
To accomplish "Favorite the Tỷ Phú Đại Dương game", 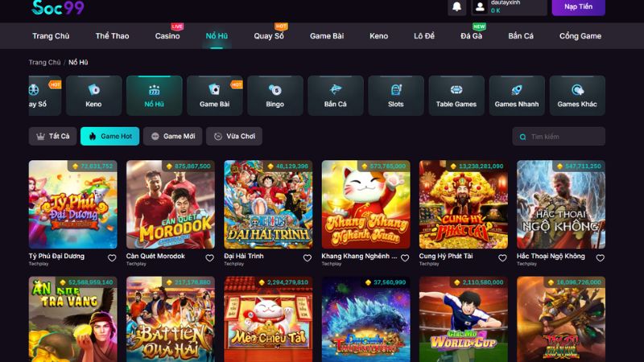I will coord(112,258).
